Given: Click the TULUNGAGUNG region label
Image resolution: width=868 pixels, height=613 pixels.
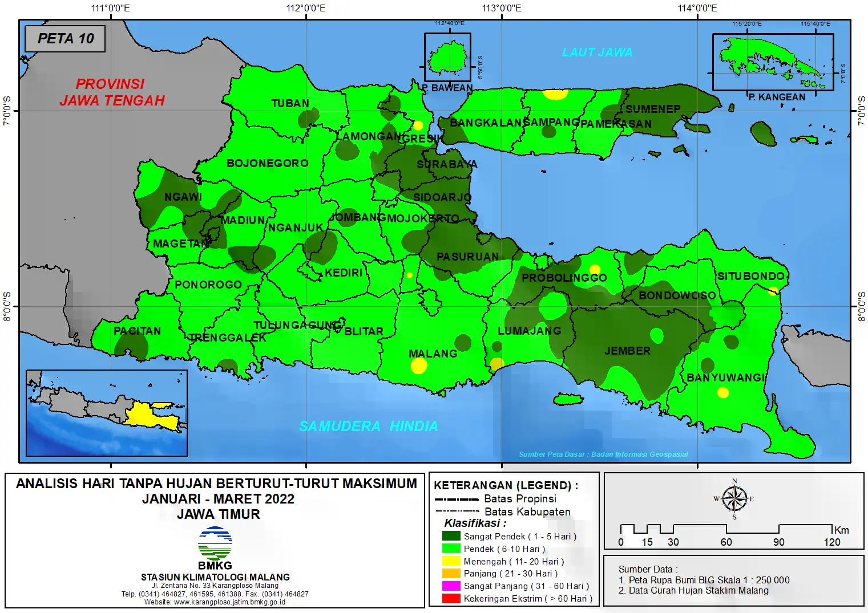Looking at the screenshot, I should coord(298,326).
